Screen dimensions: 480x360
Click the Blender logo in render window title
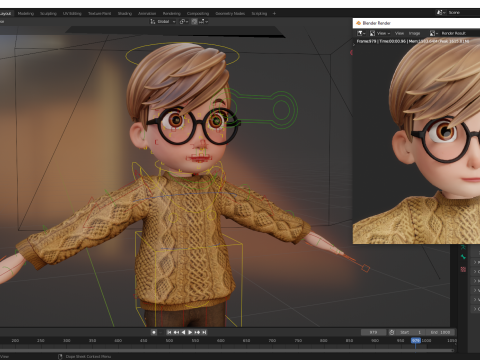pos(358,23)
